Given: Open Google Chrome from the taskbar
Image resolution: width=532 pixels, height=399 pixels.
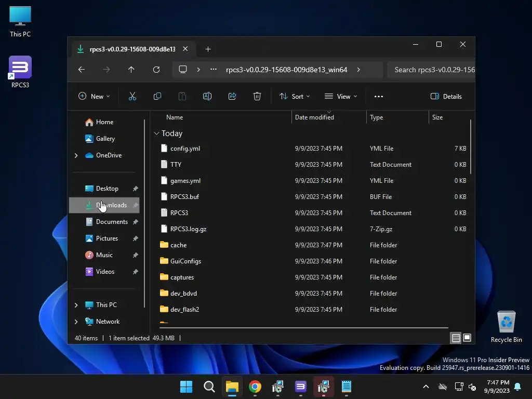Looking at the screenshot, I should point(255,387).
